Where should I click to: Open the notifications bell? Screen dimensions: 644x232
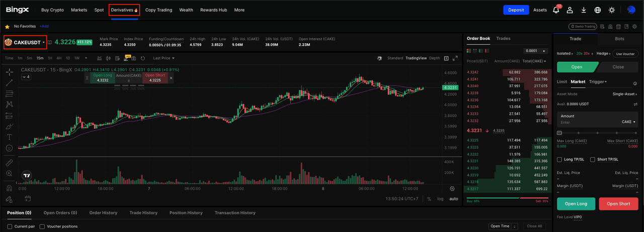556,10
